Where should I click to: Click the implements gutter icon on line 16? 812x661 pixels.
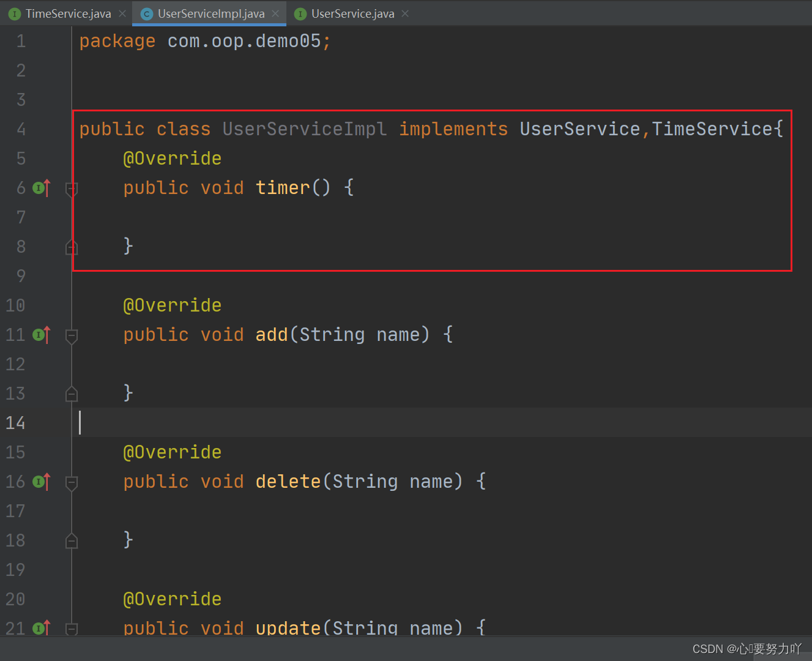point(41,482)
